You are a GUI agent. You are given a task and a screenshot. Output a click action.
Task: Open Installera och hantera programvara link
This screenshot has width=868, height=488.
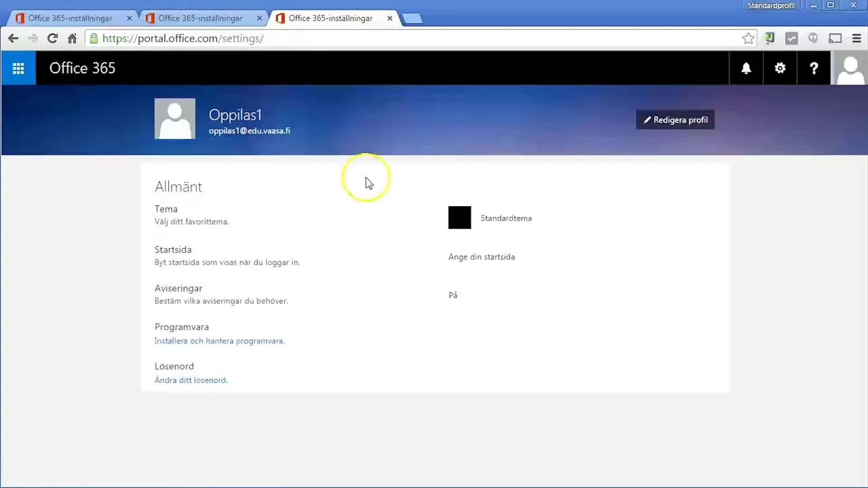[x=219, y=341]
